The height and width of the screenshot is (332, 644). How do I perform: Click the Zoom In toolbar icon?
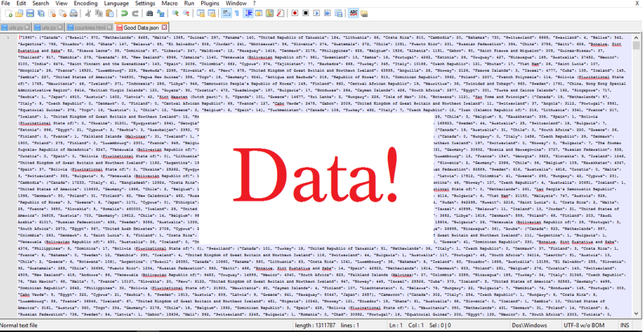175,13
